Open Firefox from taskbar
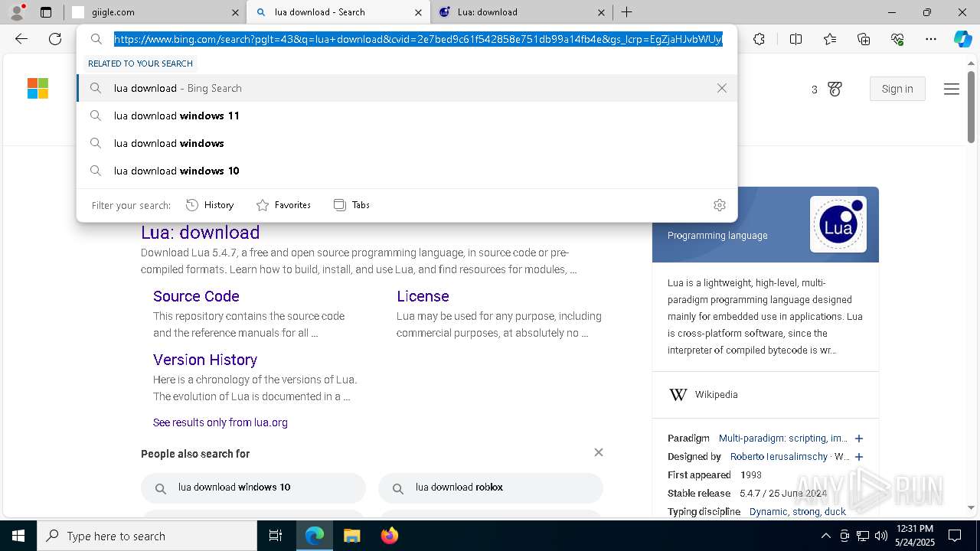 [389, 536]
